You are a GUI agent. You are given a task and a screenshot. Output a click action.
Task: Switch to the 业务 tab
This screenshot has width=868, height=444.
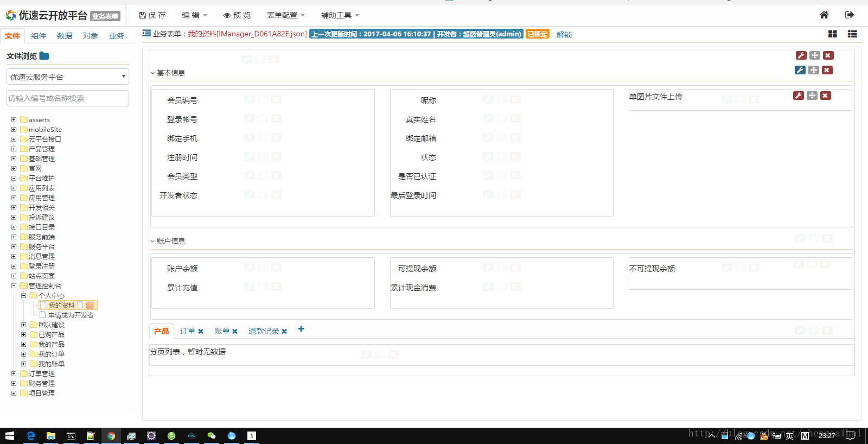(117, 36)
